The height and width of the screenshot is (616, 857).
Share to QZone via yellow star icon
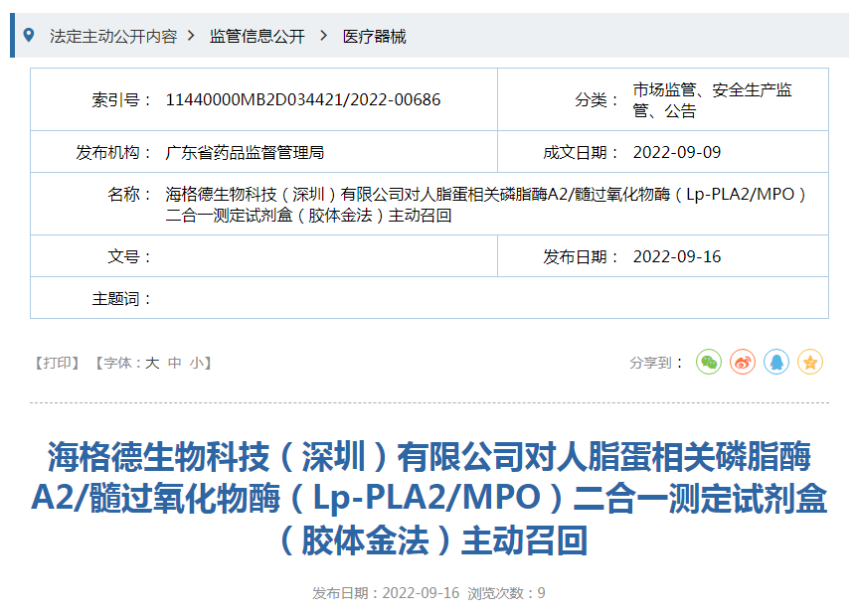point(810,362)
